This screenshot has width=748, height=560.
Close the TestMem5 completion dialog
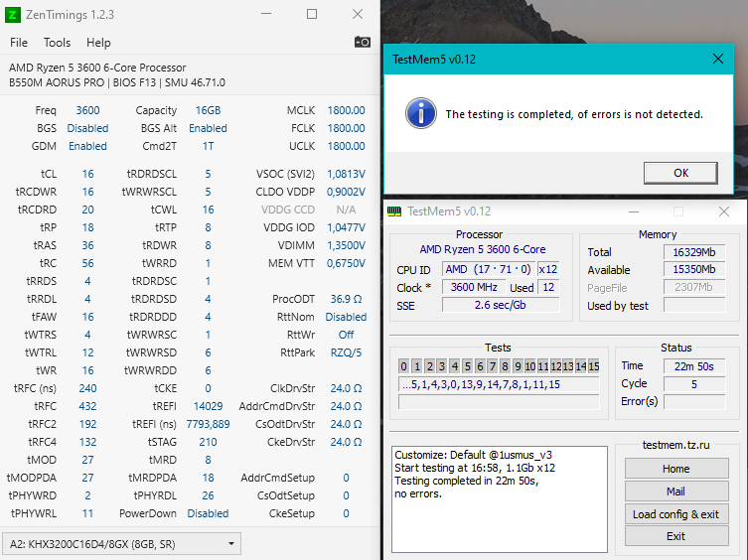click(718, 60)
